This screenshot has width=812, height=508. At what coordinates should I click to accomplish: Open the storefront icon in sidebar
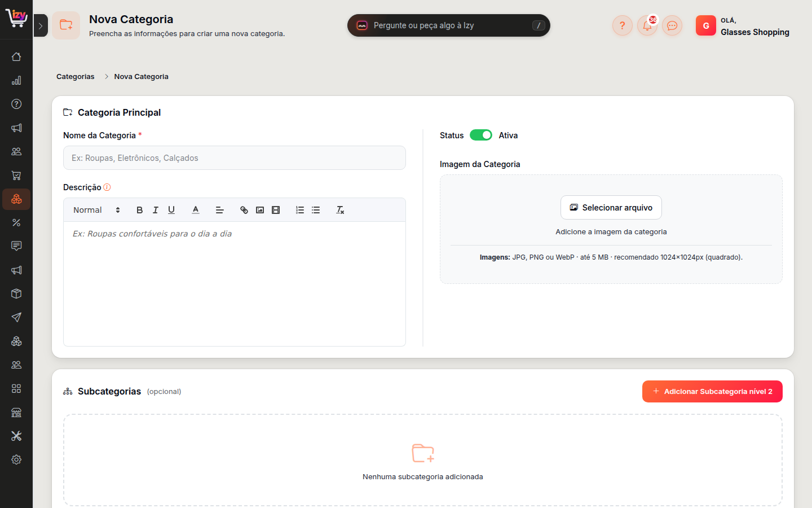16,412
